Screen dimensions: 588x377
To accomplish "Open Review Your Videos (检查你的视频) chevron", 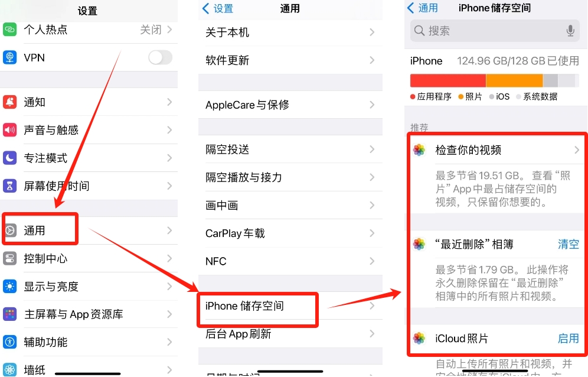I will (576, 150).
